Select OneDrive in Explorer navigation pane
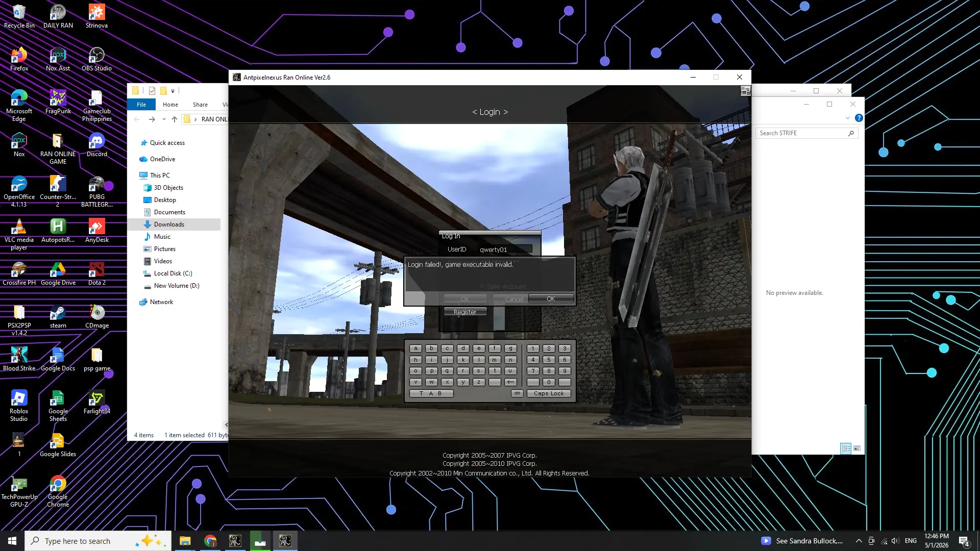Image resolution: width=980 pixels, height=551 pixels. coord(162,159)
